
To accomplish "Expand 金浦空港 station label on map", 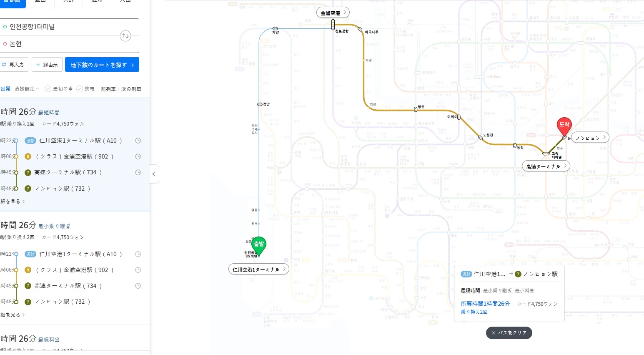I will click(x=333, y=13).
